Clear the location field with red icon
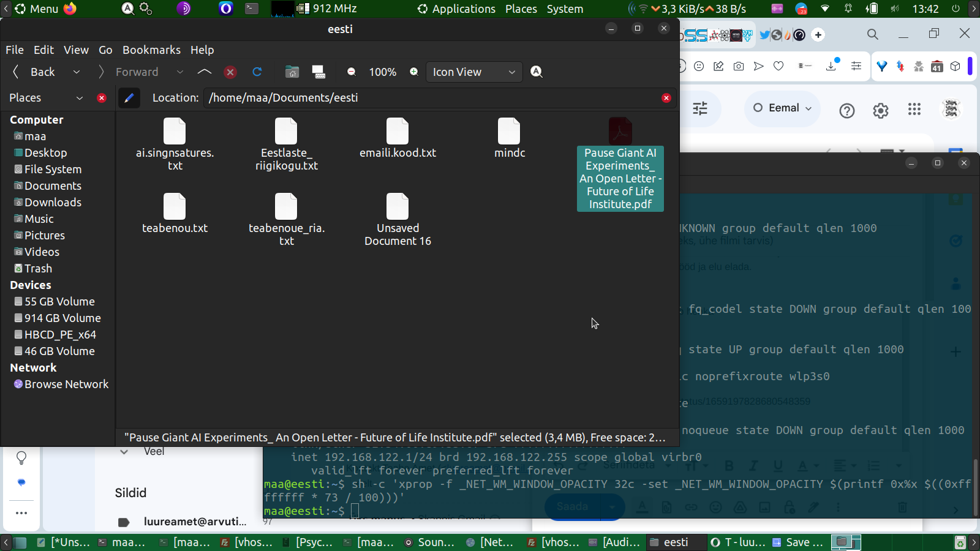This screenshot has width=980, height=551. click(666, 98)
